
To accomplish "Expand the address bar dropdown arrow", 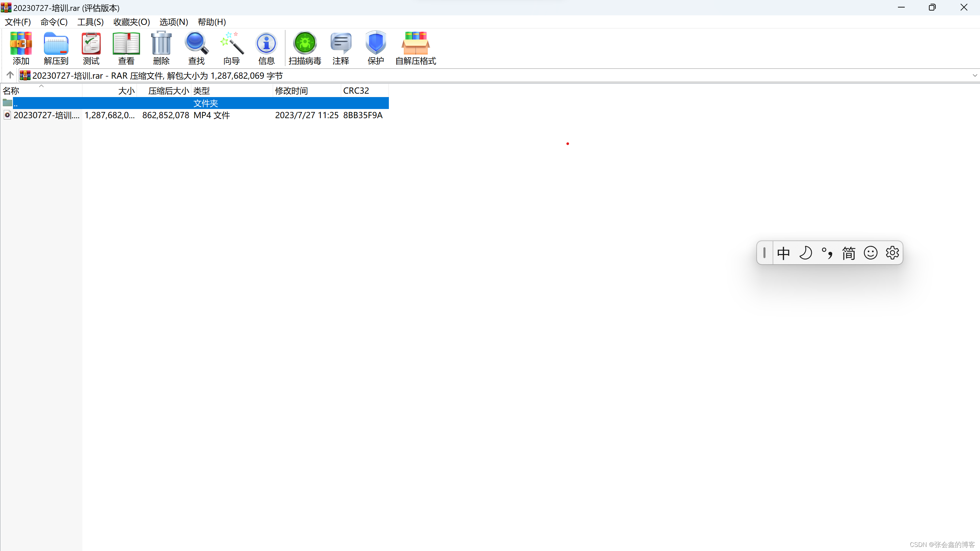I will [975, 75].
